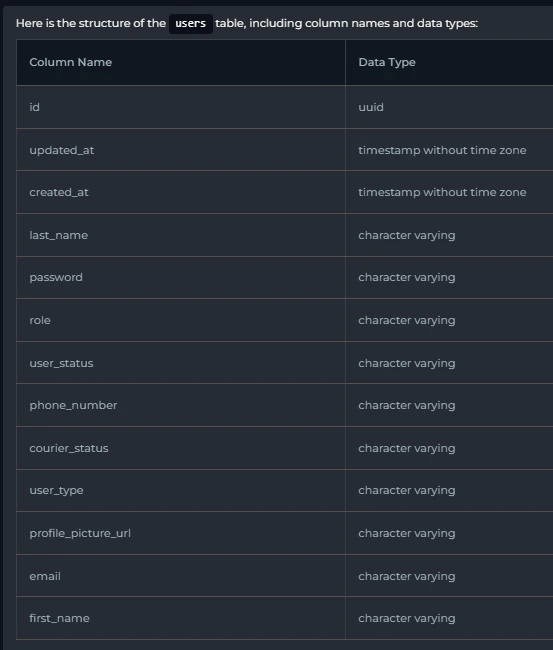553x650 pixels.
Task: Select the 'created_at' column name
Action: [x=59, y=192]
